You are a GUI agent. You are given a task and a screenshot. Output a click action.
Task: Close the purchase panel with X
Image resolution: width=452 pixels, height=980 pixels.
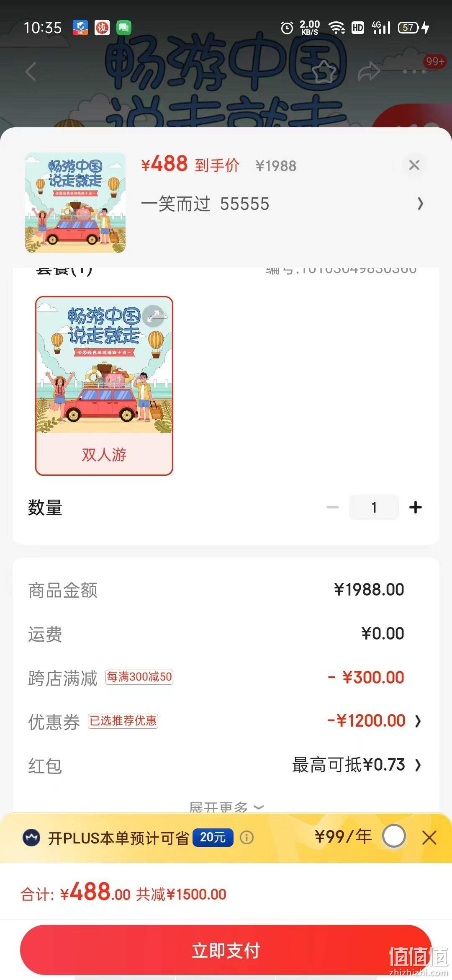pyautogui.click(x=414, y=165)
